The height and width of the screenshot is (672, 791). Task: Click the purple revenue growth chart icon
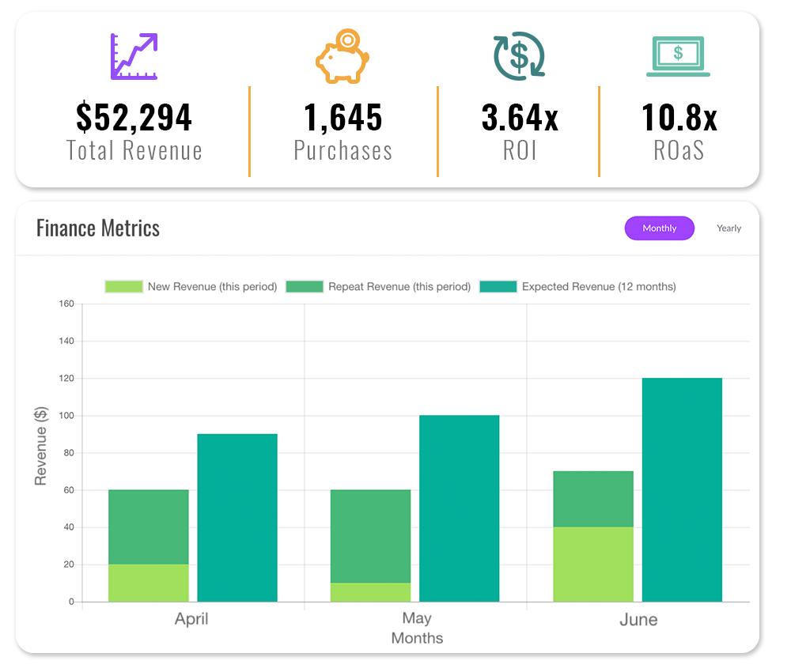[134, 56]
